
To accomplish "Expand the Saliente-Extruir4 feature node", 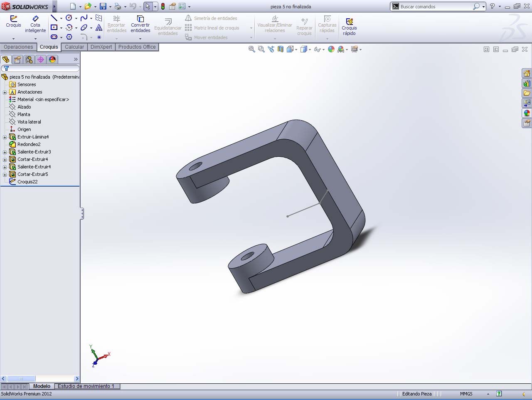I will [x=5, y=167].
